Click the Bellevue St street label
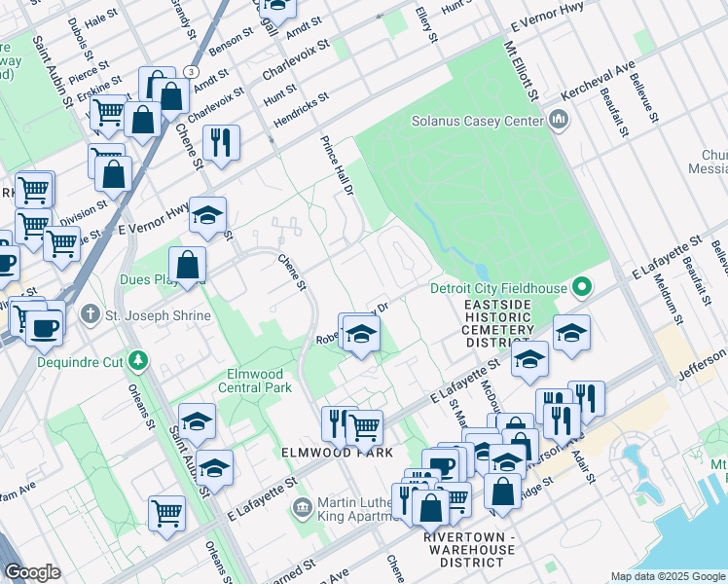Image resolution: width=728 pixels, height=584 pixels. tap(644, 97)
